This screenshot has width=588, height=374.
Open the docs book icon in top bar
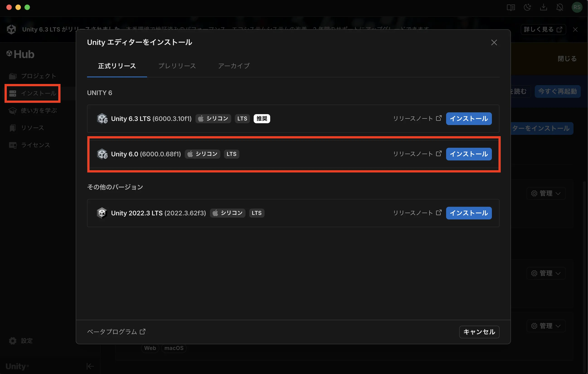(511, 7)
